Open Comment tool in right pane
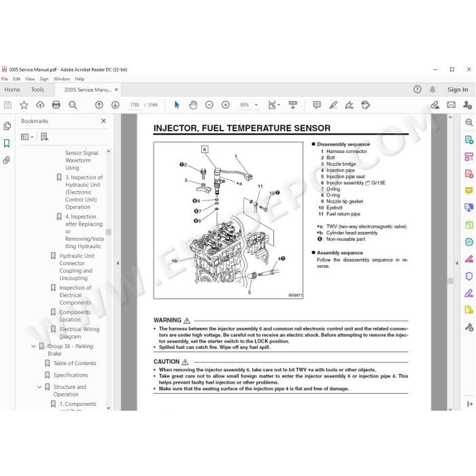Image resolution: width=476 pixels, height=476 pixels. pos(469,190)
